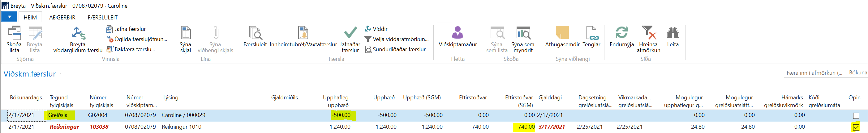Expand the Viðskm.færslur title dropdown arrow
The height and width of the screenshot is (133, 868).
point(60,73)
